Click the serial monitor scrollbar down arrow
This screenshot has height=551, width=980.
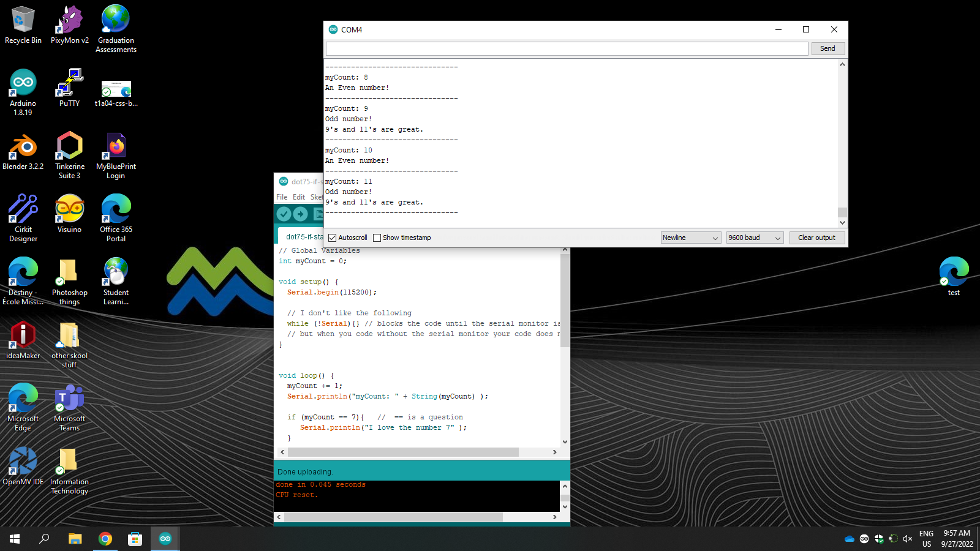[x=843, y=223]
